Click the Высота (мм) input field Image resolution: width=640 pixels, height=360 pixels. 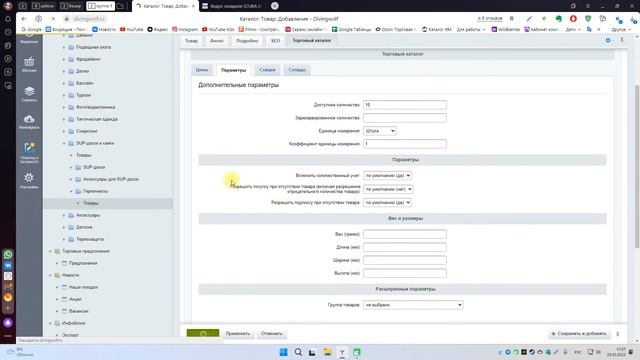pos(405,273)
